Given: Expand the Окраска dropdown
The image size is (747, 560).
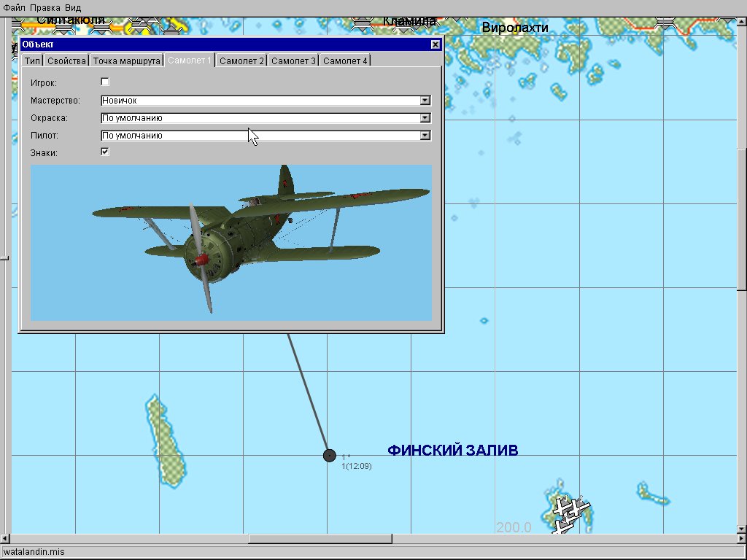Looking at the screenshot, I should pyautogui.click(x=425, y=118).
